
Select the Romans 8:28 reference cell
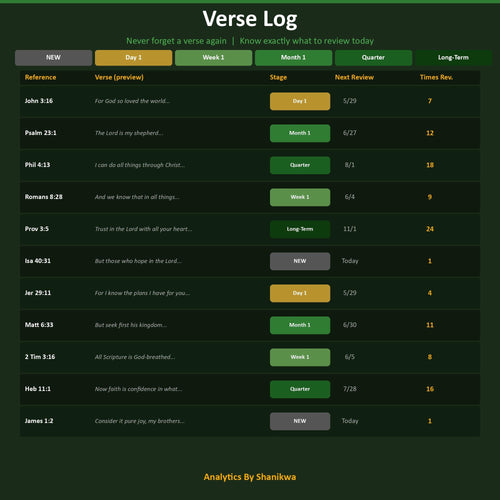(x=44, y=197)
